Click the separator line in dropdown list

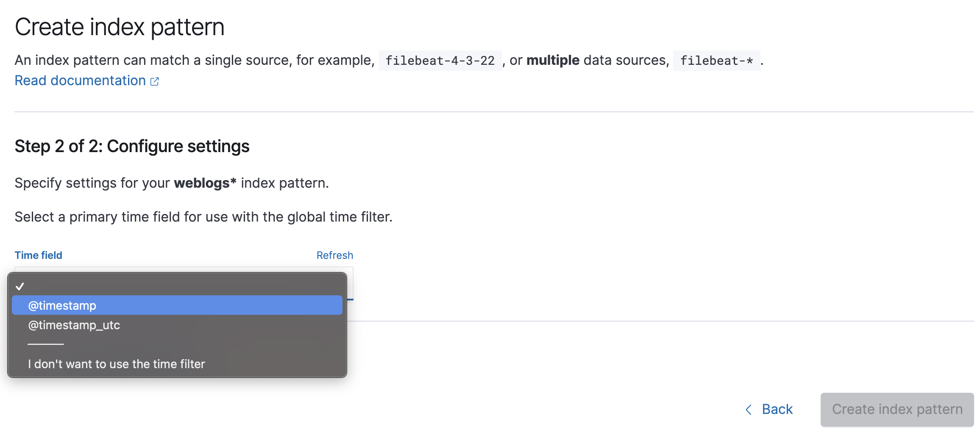[46, 344]
